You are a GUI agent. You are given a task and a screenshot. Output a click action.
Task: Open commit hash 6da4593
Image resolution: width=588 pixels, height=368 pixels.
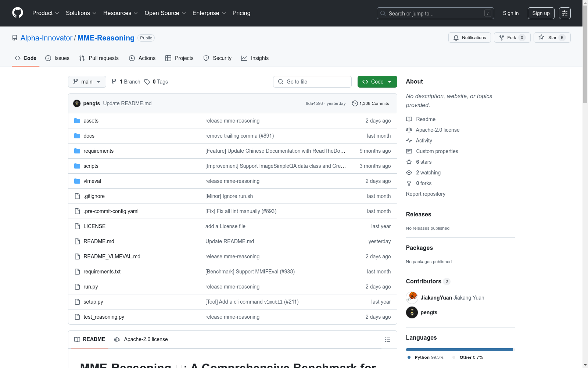tap(314, 103)
